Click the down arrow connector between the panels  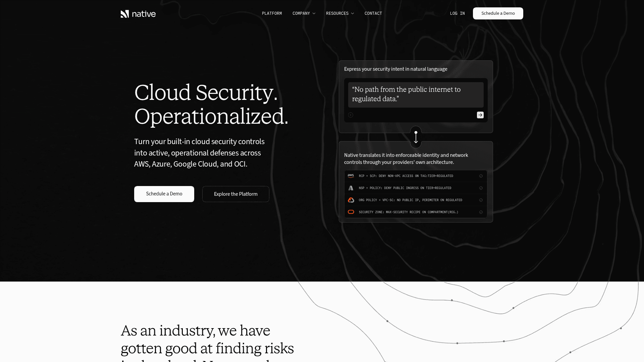pyautogui.click(x=416, y=137)
